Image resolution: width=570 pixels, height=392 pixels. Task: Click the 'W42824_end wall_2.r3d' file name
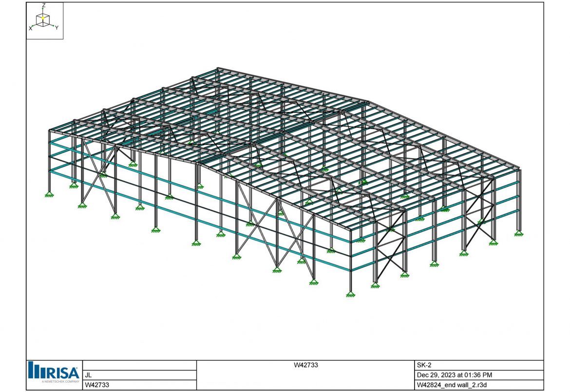450,385
